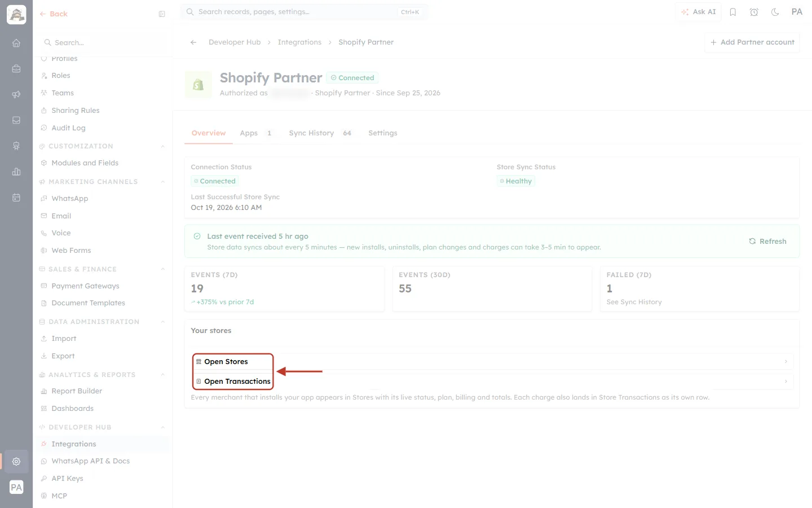812x508 pixels.
Task: Switch to the Apps tab
Action: [x=256, y=133]
